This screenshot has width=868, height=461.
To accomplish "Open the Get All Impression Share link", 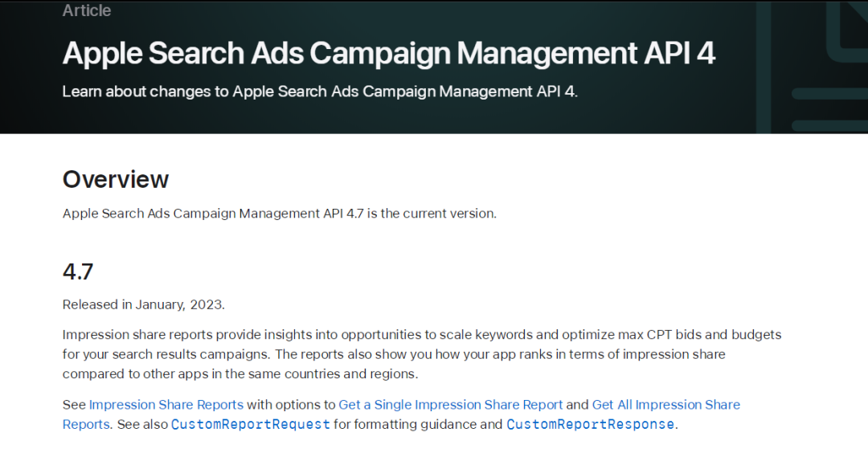I will 665,405.
